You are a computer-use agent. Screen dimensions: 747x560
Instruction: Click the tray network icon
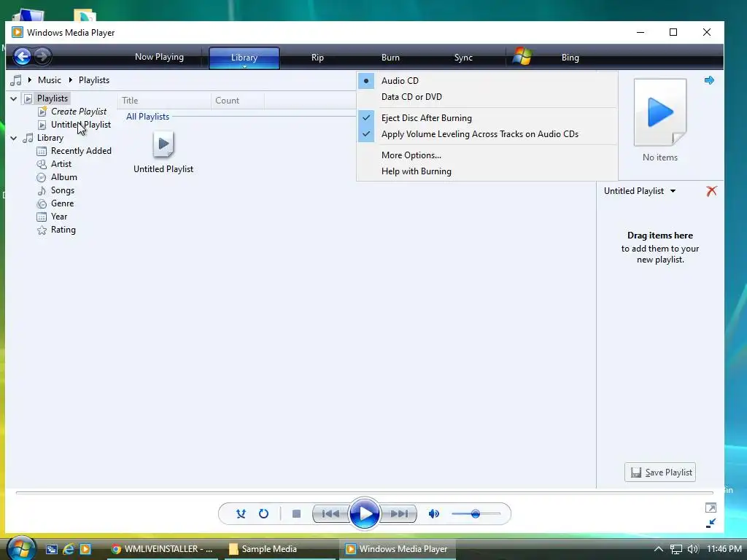pyautogui.click(x=676, y=549)
